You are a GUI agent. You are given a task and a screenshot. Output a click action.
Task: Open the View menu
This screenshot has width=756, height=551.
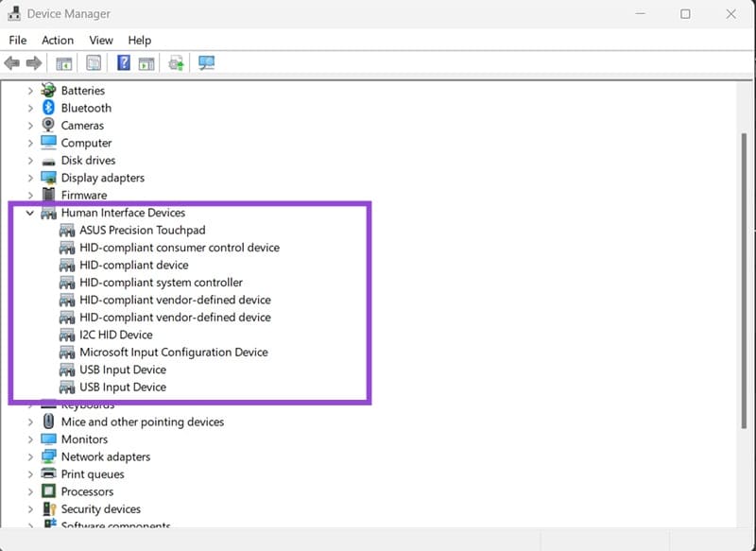click(x=101, y=40)
